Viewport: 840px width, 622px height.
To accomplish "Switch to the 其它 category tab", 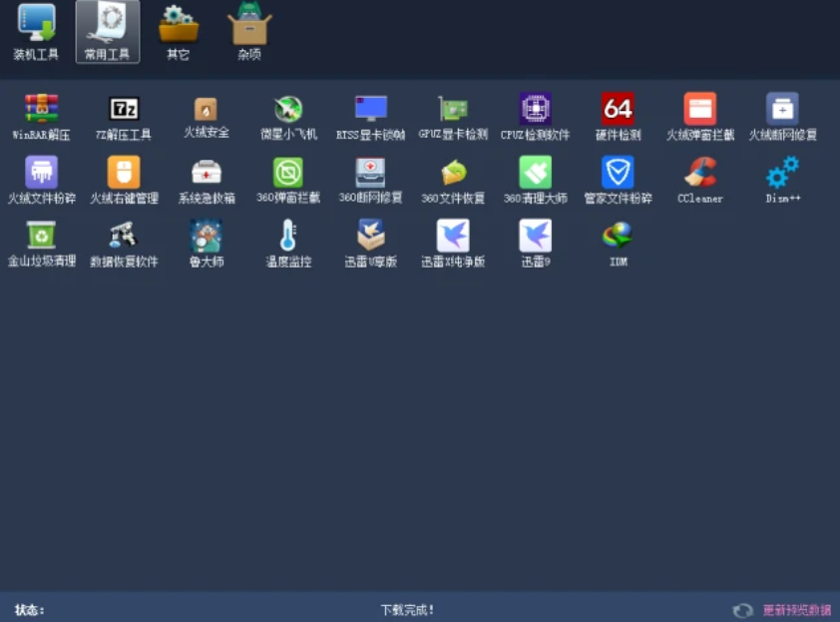I will (x=179, y=32).
